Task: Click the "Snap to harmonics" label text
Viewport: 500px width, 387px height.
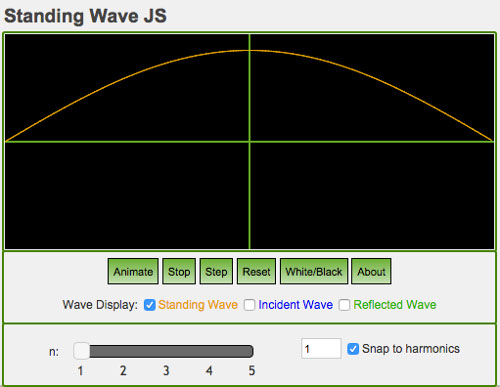Action: (411, 349)
